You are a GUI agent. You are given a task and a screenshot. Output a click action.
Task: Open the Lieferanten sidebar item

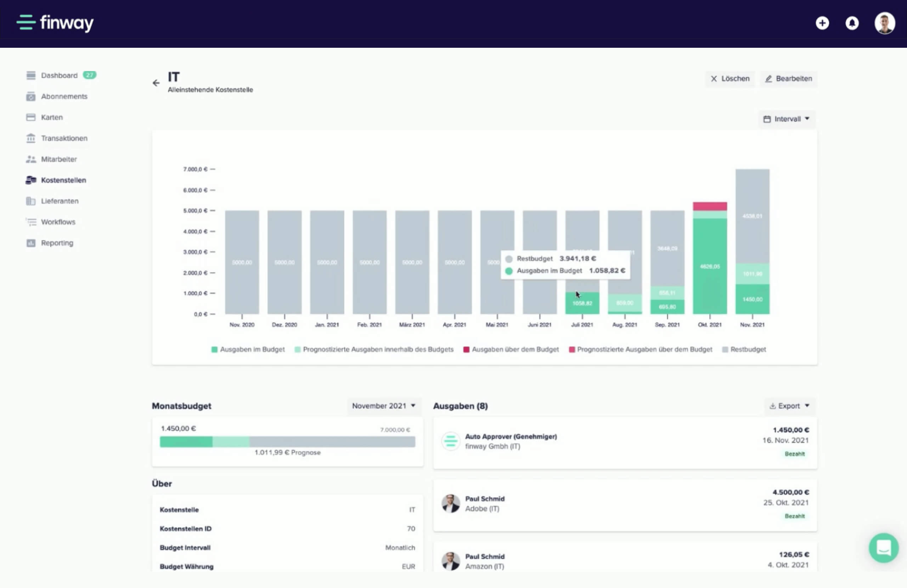60,201
